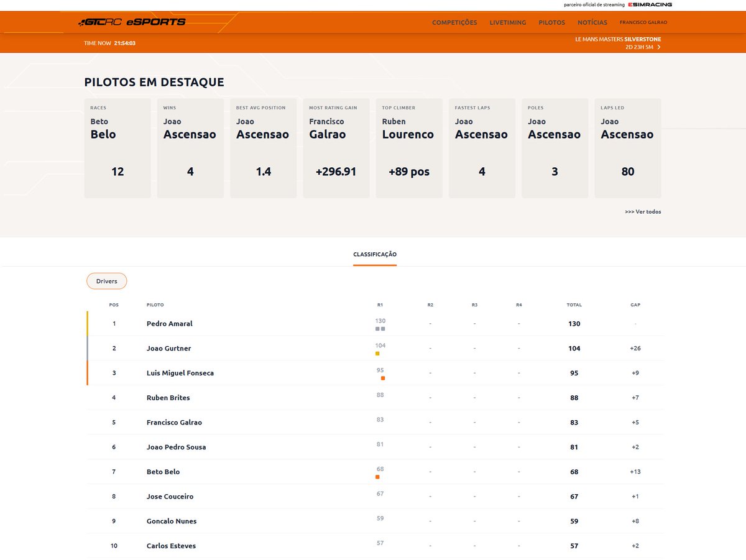Click the Ver todos link
746x560 pixels.
point(643,212)
